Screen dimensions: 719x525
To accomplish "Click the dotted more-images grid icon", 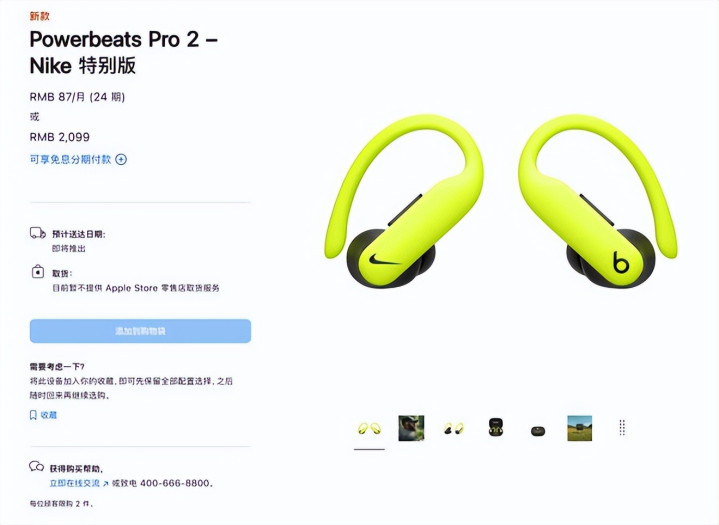I will pyautogui.click(x=622, y=427).
